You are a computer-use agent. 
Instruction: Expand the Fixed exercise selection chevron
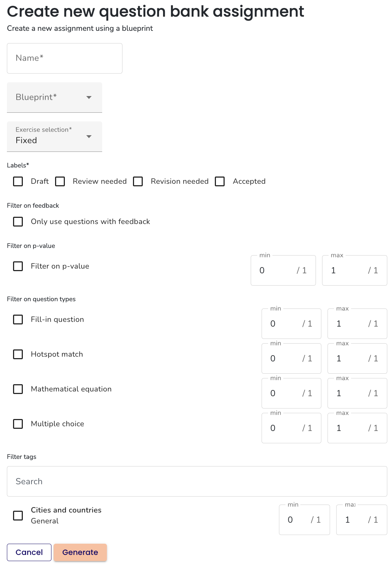[x=89, y=137]
